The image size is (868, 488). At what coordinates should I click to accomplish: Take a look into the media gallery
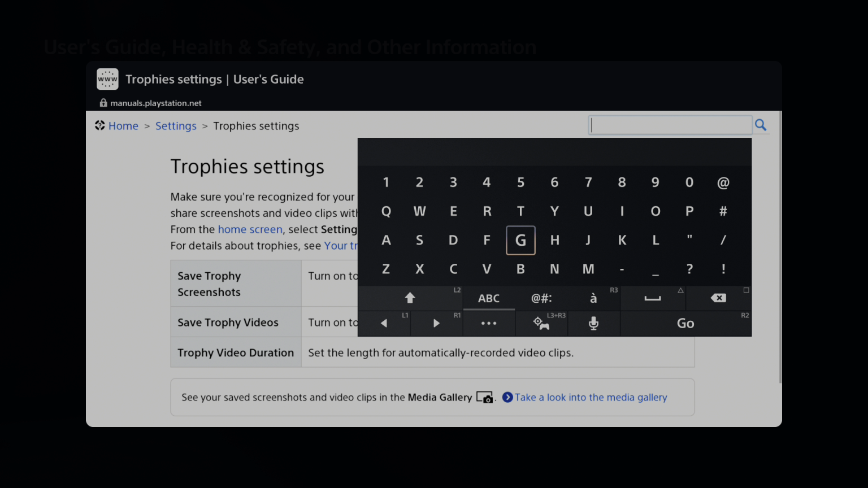pyautogui.click(x=591, y=397)
